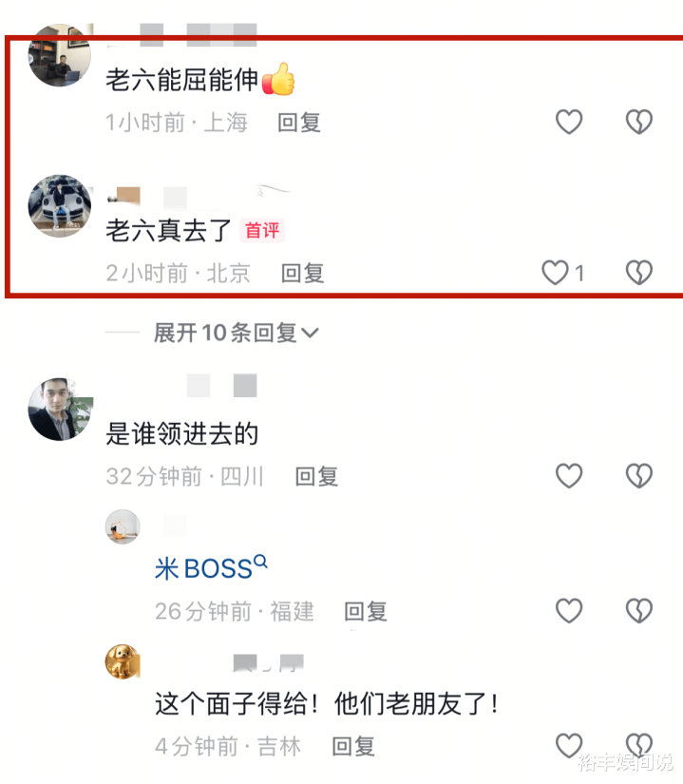Tap heart on the '米BOSS' reply

pyautogui.click(x=569, y=611)
